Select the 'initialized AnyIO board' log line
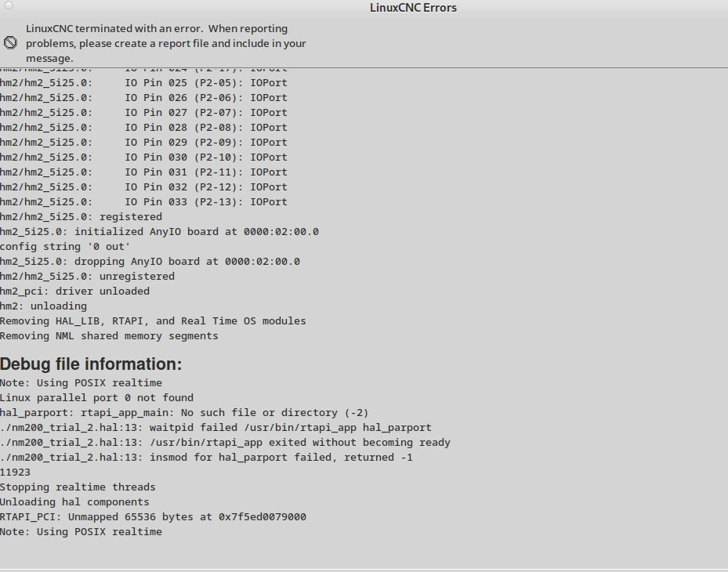728x572 pixels. pos(159,232)
